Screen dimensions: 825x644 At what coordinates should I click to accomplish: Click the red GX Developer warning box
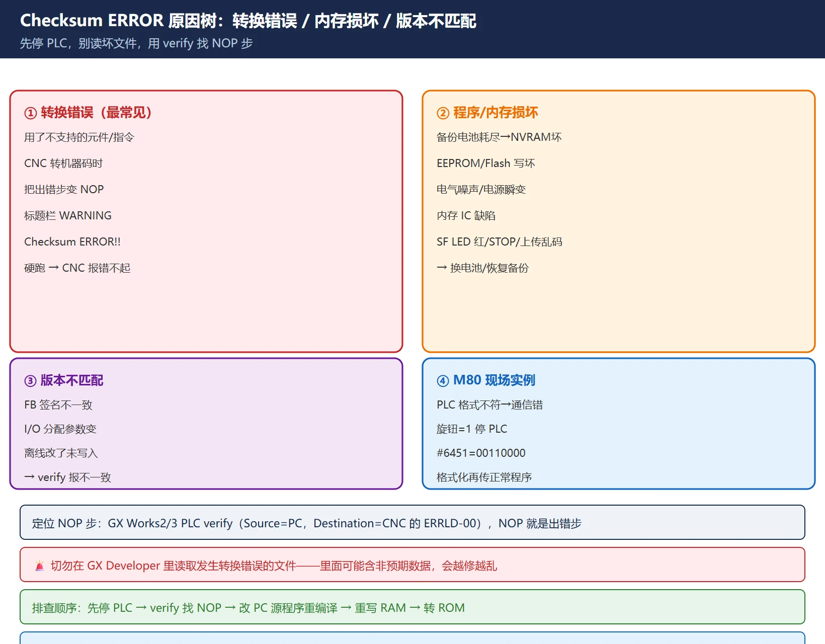412,565
